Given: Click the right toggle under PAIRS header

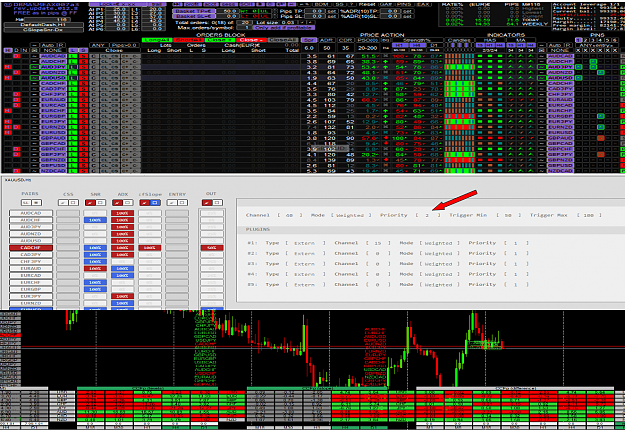Looking at the screenshot, I should pyautogui.click(x=36, y=203).
